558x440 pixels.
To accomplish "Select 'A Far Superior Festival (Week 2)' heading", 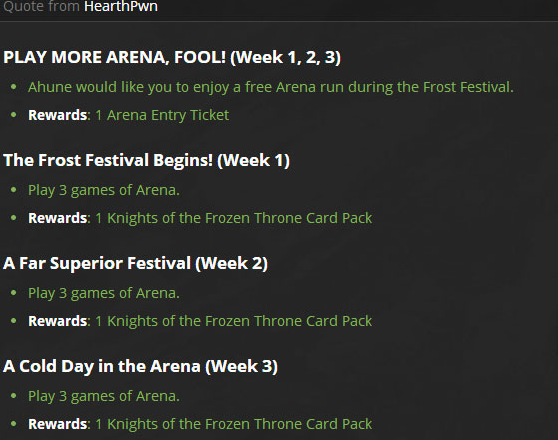I will pyautogui.click(x=135, y=263).
